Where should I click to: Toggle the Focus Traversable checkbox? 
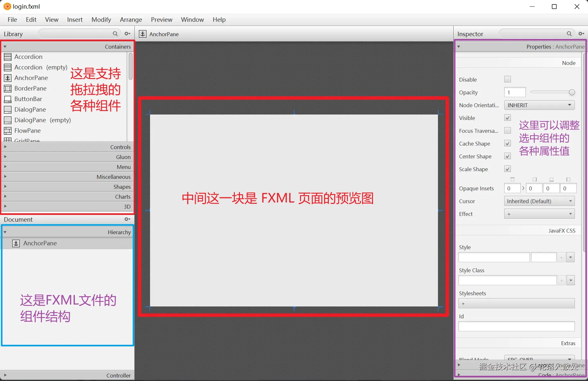(x=507, y=131)
